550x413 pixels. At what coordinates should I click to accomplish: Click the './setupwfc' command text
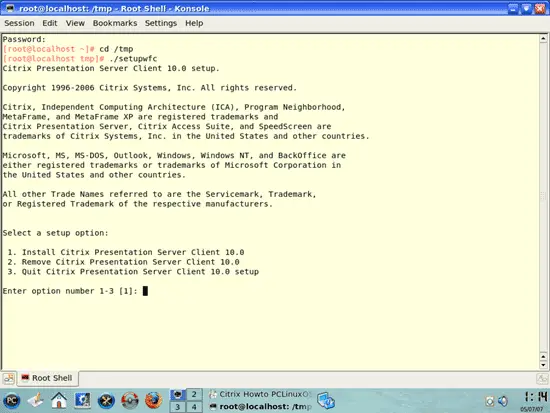coord(133,59)
